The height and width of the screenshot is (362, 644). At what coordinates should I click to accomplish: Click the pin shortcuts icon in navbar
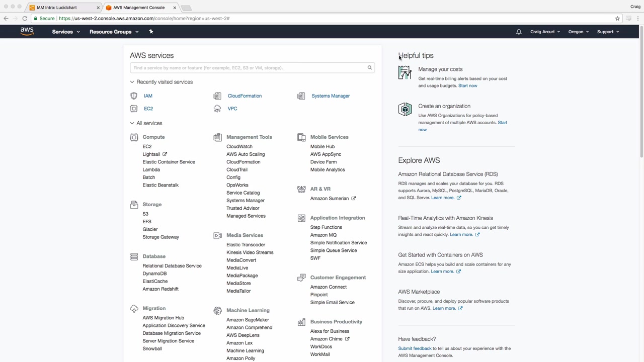pyautogui.click(x=151, y=32)
